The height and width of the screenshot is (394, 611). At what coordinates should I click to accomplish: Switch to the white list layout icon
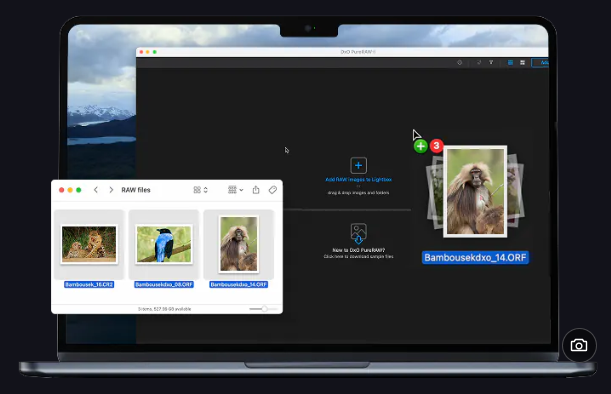click(523, 62)
